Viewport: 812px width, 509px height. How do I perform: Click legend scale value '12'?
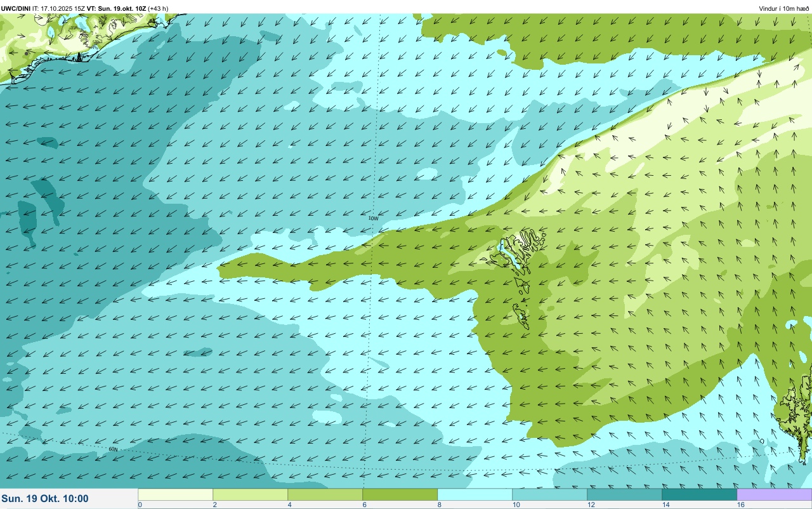pyautogui.click(x=591, y=505)
